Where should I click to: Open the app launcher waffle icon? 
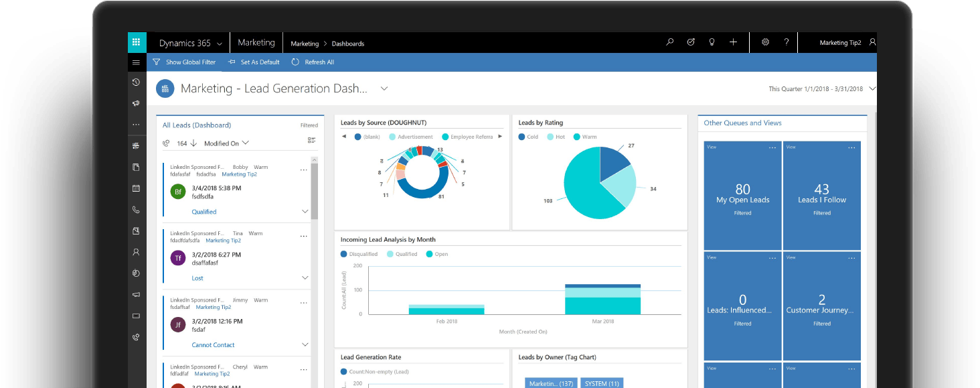(x=137, y=43)
